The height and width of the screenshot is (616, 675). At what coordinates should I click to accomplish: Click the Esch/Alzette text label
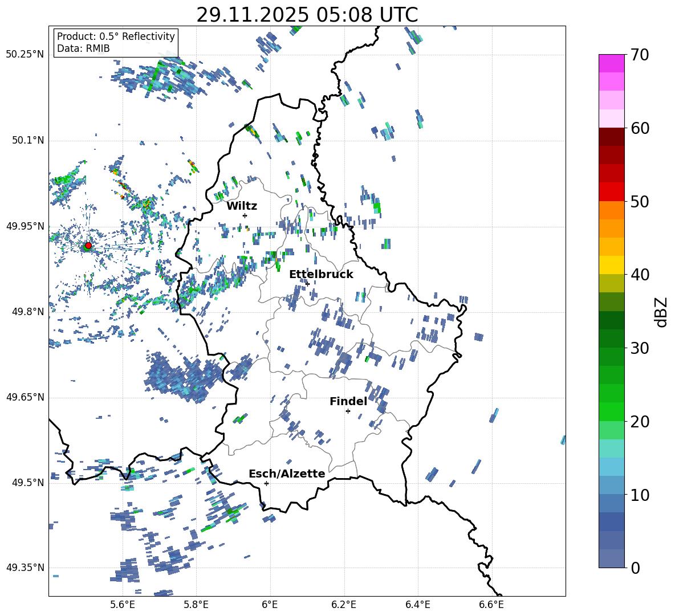pos(287,474)
